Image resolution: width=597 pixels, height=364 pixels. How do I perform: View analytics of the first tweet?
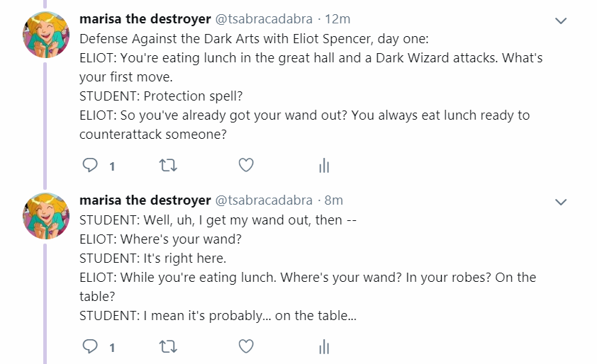(x=324, y=166)
